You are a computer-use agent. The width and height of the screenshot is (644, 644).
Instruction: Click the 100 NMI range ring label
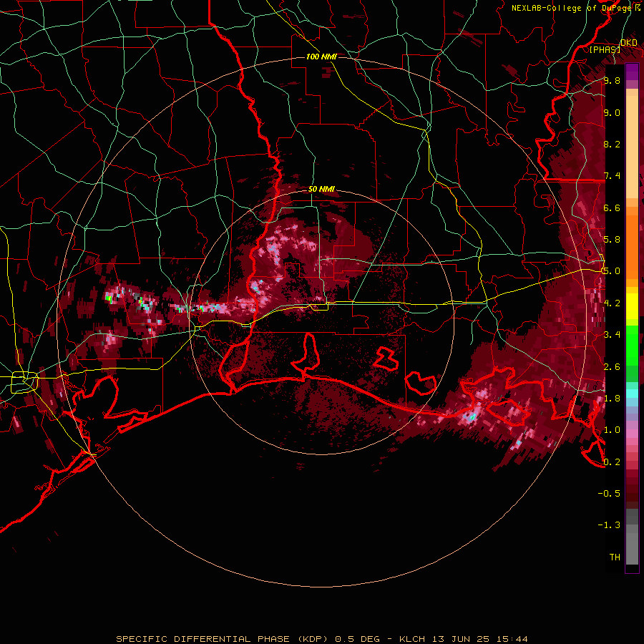(321, 57)
